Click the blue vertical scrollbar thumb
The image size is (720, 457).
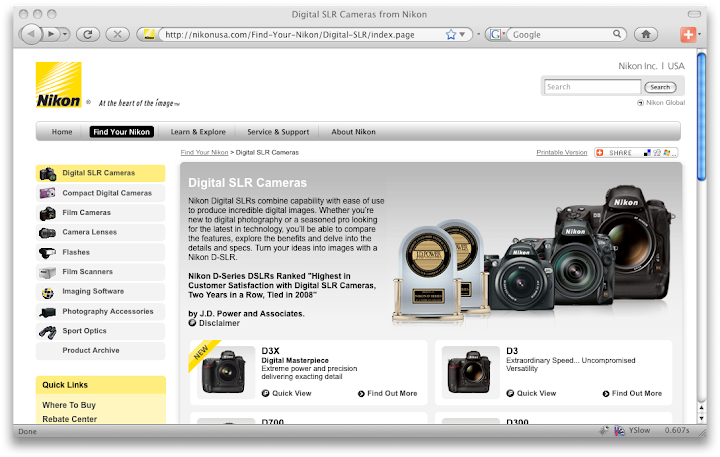click(701, 117)
